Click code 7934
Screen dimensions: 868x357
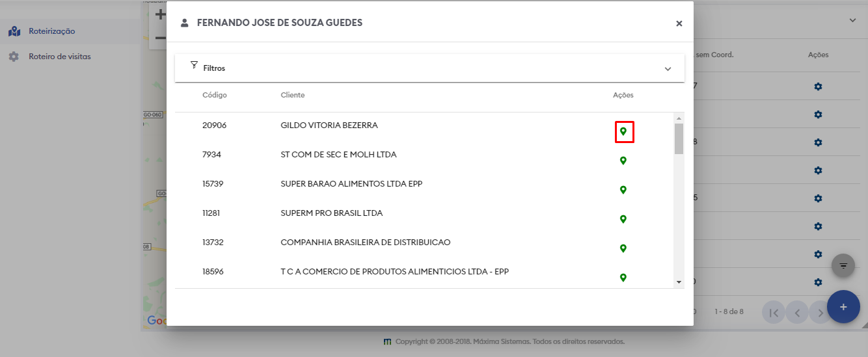(211, 154)
